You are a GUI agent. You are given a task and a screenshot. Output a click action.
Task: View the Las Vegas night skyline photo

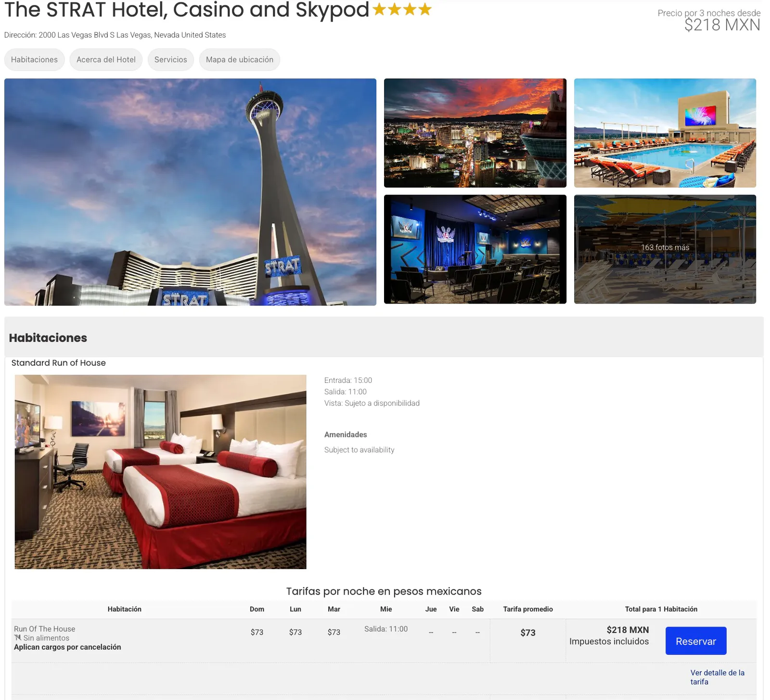[x=475, y=133]
